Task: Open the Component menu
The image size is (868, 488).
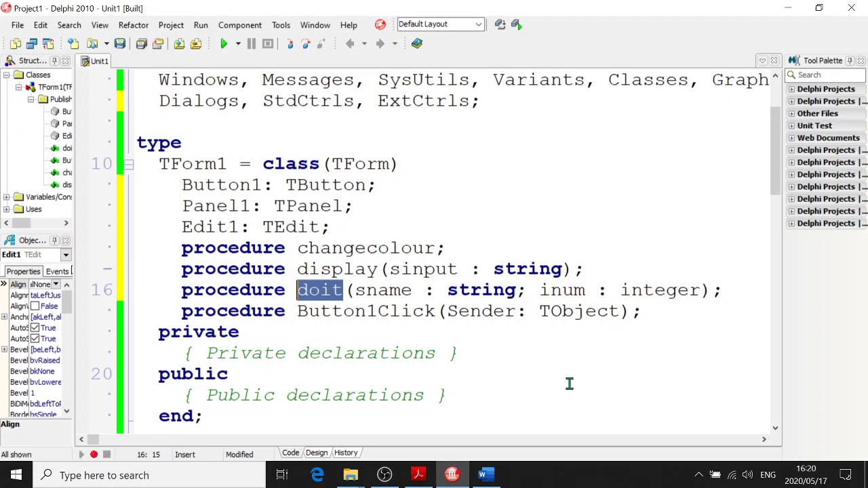Action: [240, 25]
